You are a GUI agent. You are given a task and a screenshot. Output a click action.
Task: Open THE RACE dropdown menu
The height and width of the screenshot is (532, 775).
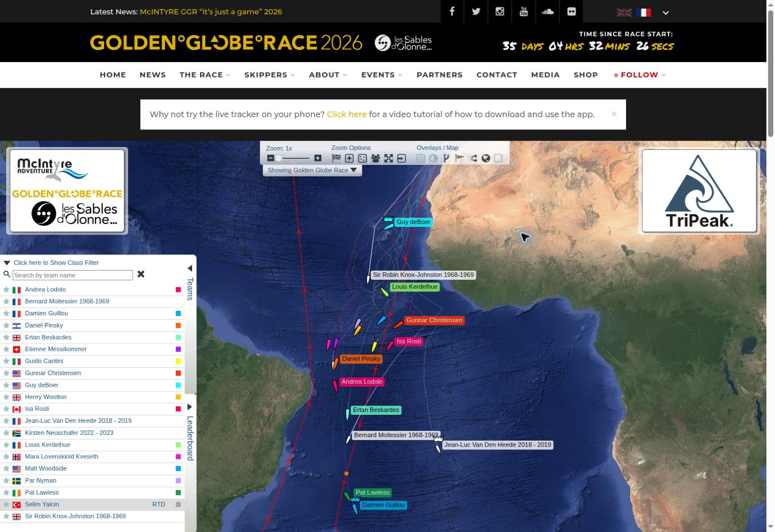[x=205, y=75]
